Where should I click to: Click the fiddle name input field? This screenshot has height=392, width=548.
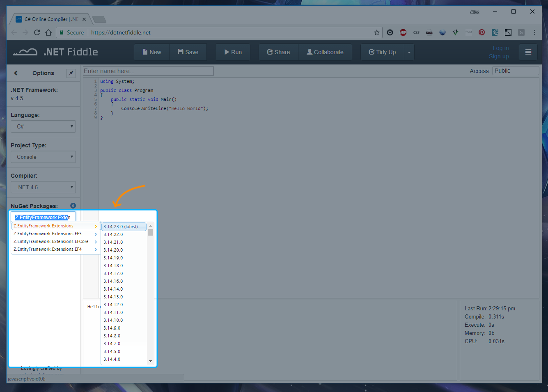coord(148,71)
